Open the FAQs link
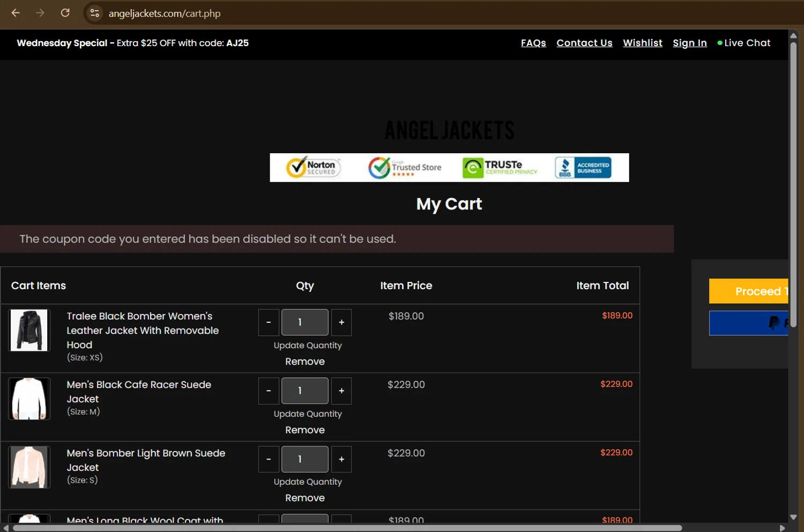Screen dimensions: 804x532 533,43
